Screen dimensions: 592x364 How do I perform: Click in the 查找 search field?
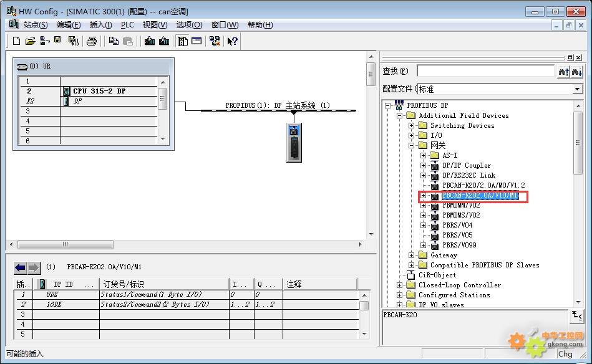click(485, 71)
